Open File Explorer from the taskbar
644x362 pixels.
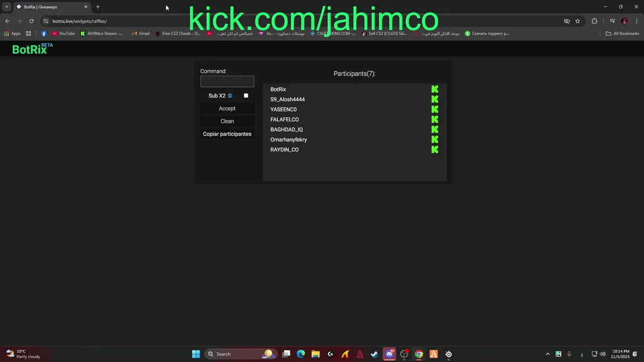tap(315, 354)
